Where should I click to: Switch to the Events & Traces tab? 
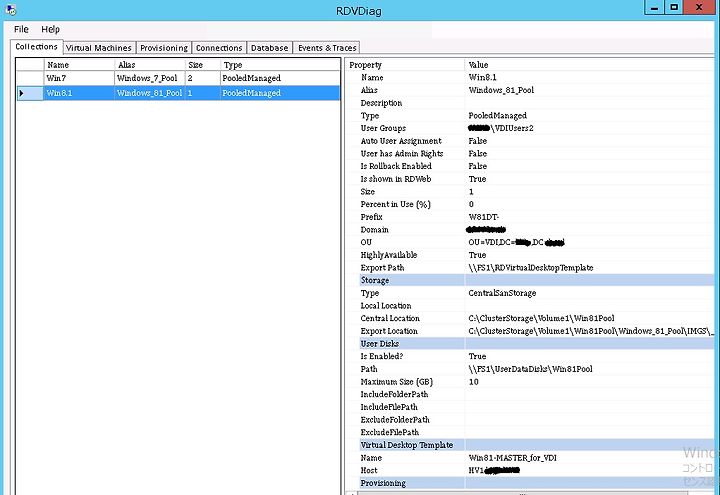pos(327,48)
